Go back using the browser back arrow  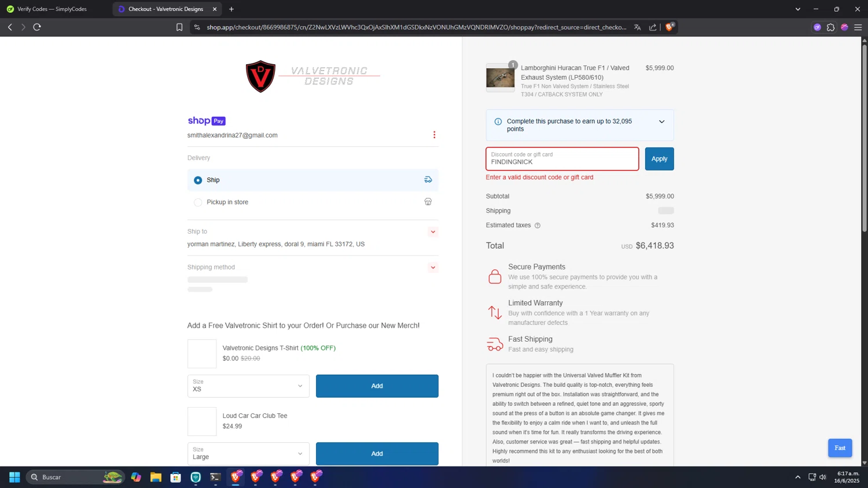click(x=10, y=27)
